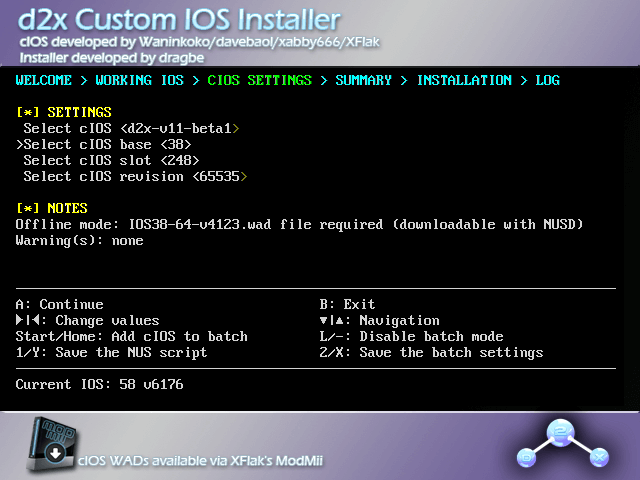Open the LOG step
The width and height of the screenshot is (640, 480).
click(x=547, y=80)
